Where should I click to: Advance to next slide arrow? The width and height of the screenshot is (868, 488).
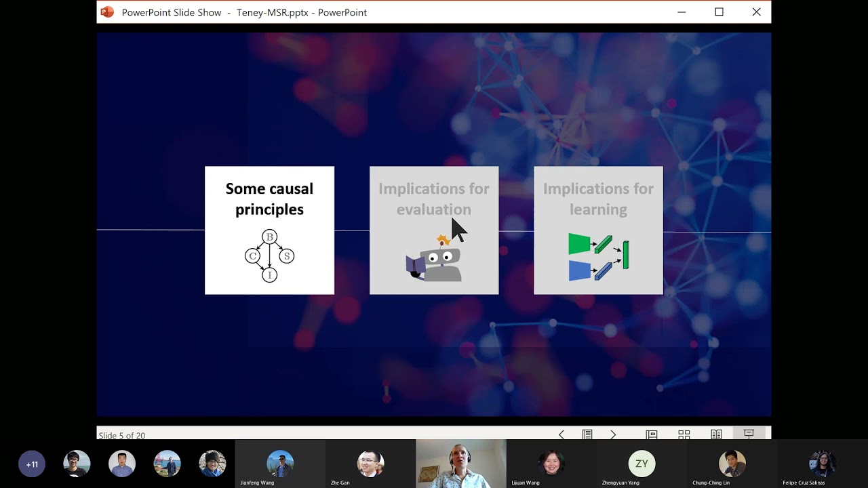tap(613, 434)
